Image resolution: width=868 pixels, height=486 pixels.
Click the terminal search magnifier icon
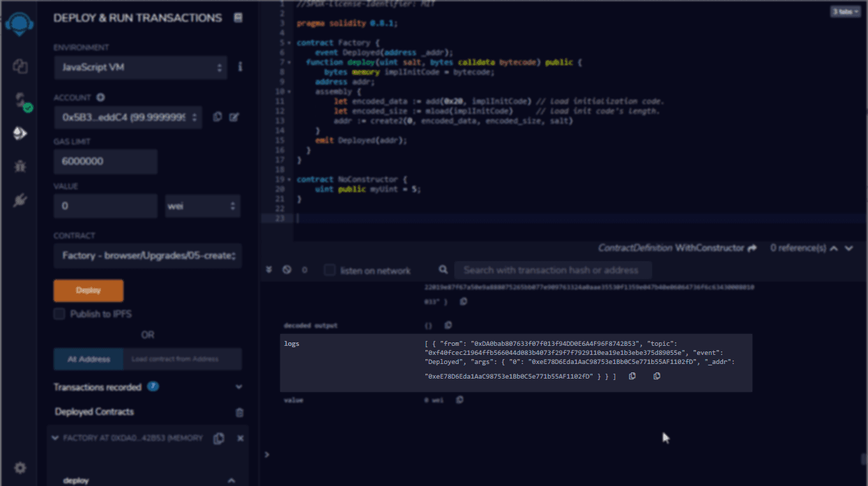click(443, 270)
